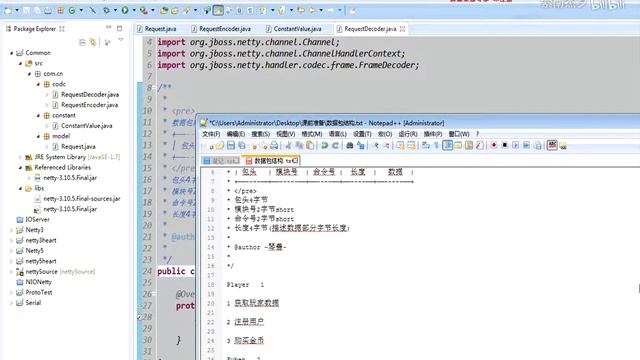Maximize the Package Explorer view
Image resolution: width=640 pixels, height=360 pixels.
(119, 28)
